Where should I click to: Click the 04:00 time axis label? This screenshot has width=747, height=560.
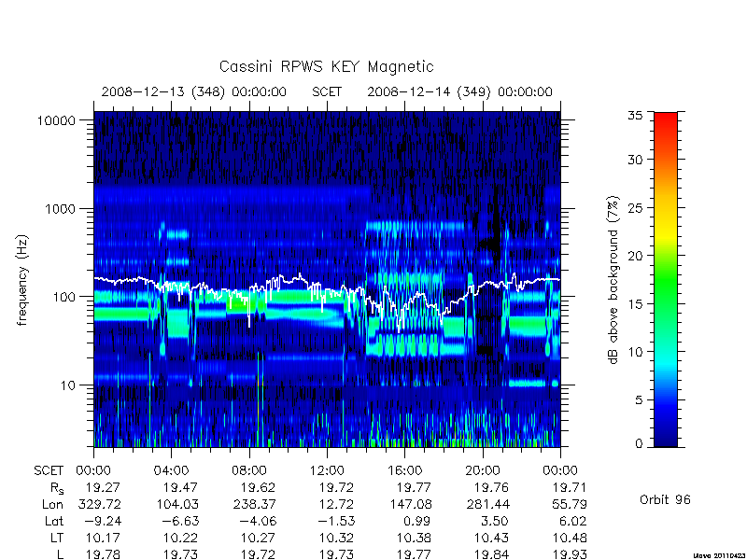tap(171, 471)
